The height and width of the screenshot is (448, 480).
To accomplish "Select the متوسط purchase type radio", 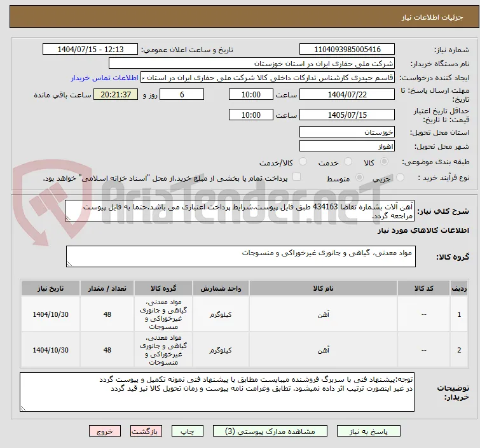I will [359, 178].
